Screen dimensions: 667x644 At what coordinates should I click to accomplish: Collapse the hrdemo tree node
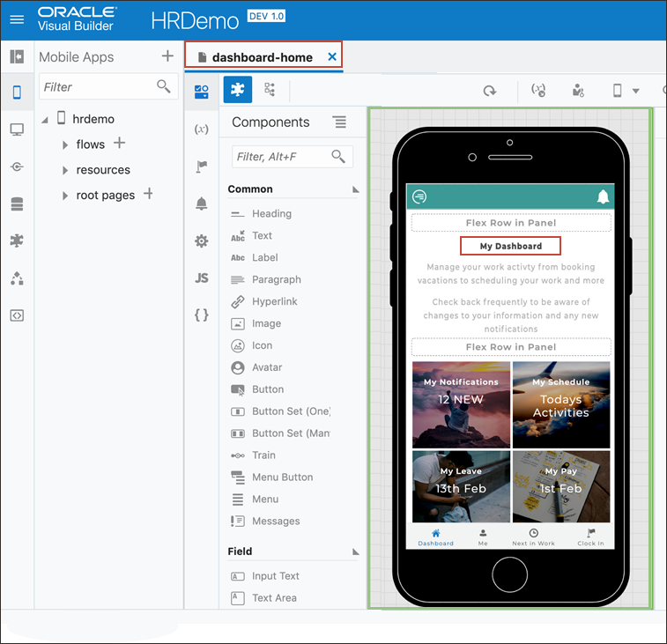point(45,120)
